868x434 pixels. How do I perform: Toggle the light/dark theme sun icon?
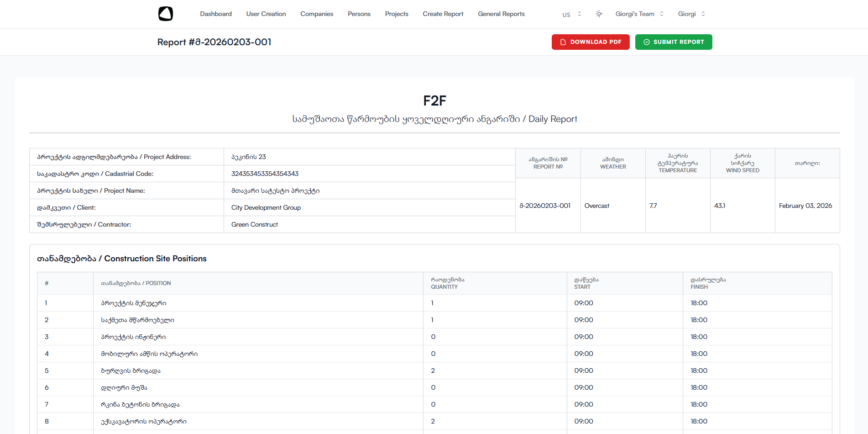click(x=599, y=14)
